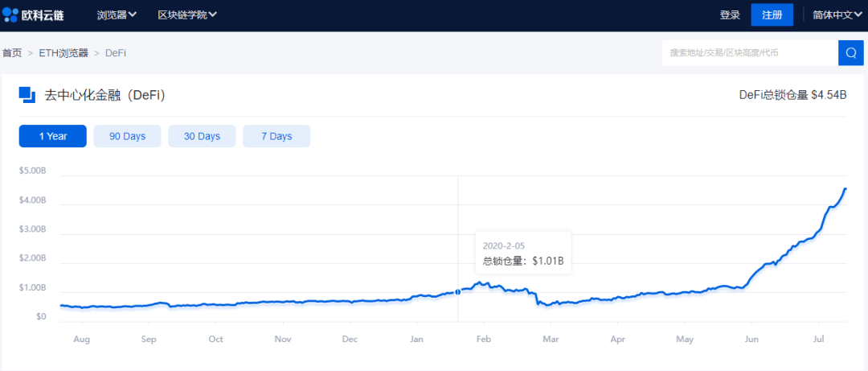The image size is (868, 371).
Task: Switch to the 90 Days range
Action: 127,136
